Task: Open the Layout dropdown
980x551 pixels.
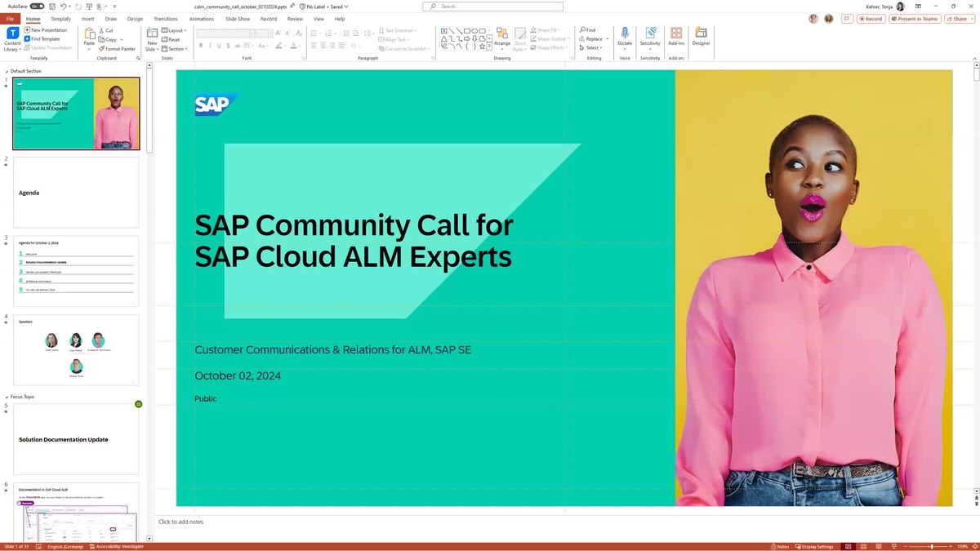Action: coord(176,30)
